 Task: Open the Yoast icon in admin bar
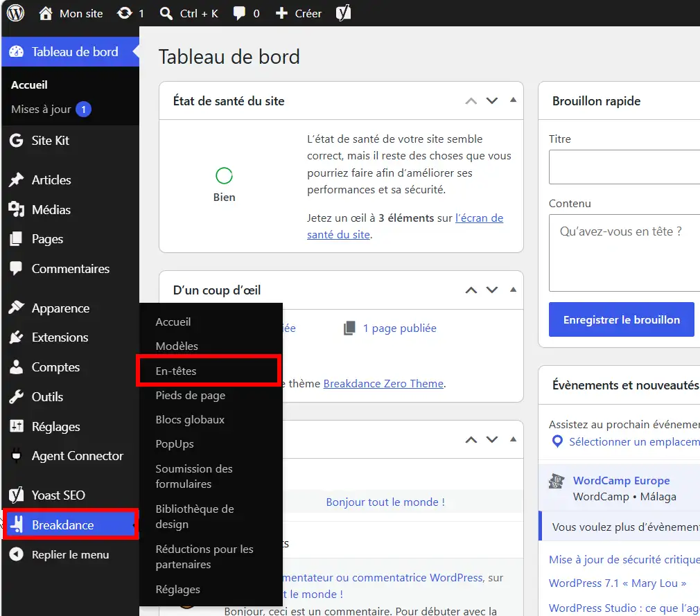[x=343, y=13]
